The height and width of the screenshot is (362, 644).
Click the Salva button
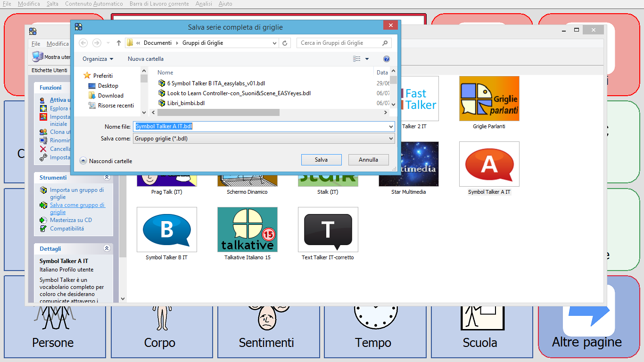322,160
